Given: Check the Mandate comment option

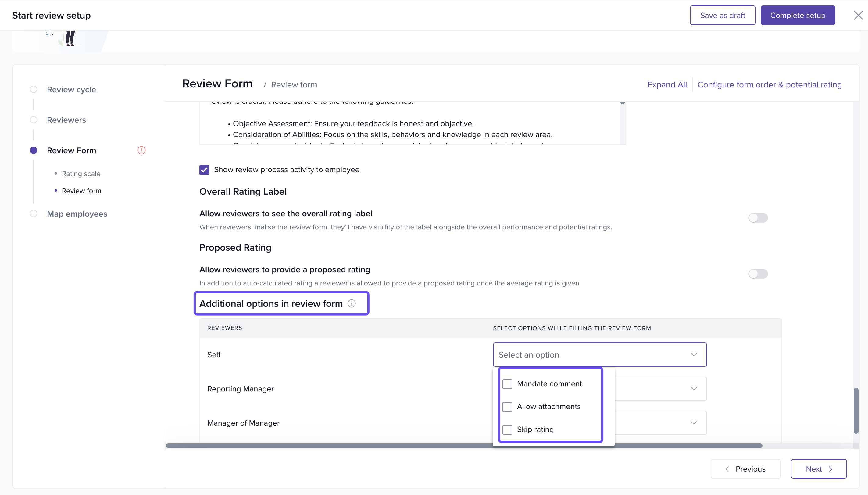Looking at the screenshot, I should click(x=507, y=384).
